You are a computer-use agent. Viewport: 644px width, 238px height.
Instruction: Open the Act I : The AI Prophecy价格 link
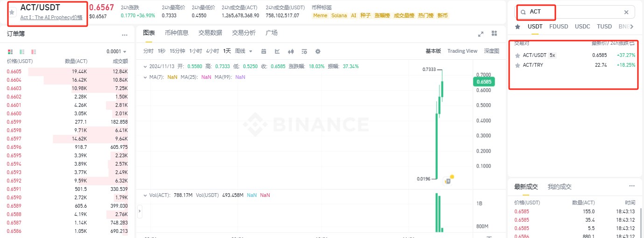[x=51, y=18]
